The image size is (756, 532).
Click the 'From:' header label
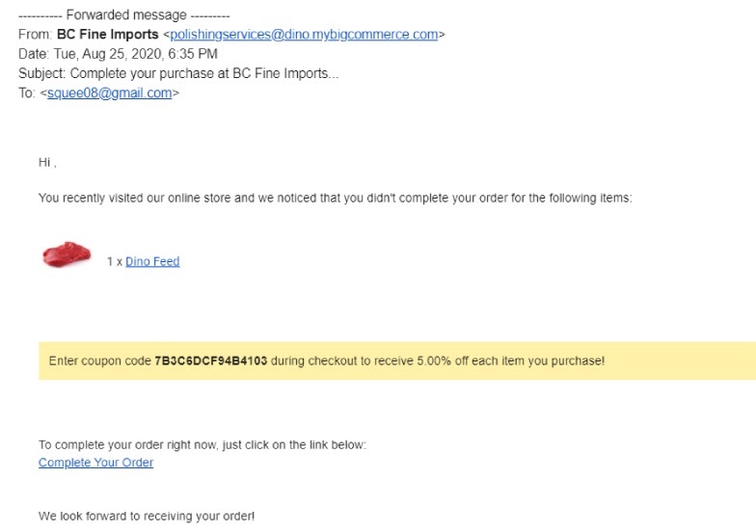[35, 35]
